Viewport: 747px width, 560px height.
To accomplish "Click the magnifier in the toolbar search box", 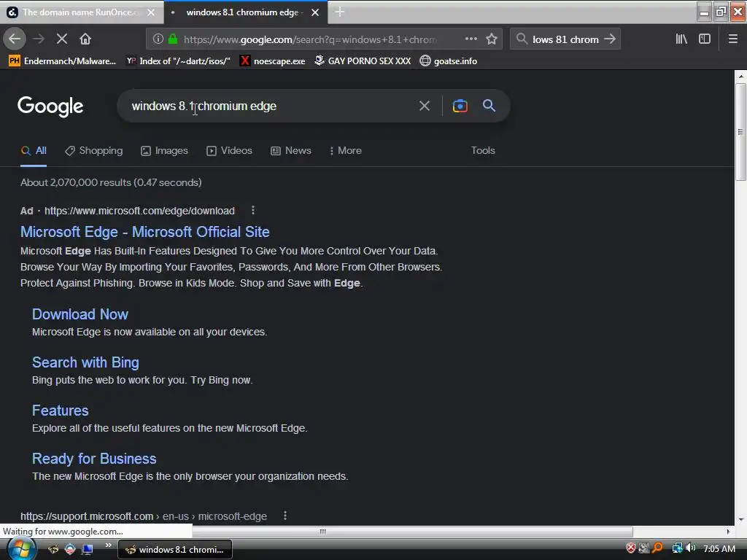I will (x=522, y=39).
